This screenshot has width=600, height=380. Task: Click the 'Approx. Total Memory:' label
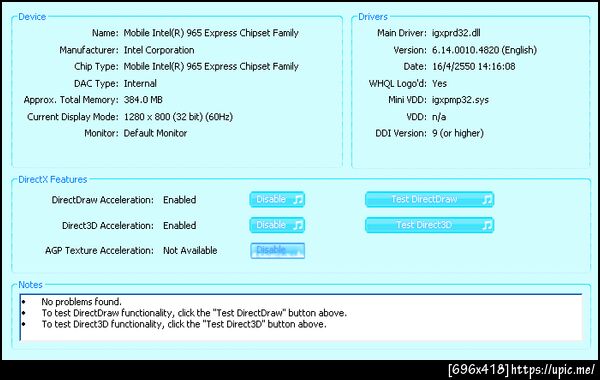coord(71,100)
